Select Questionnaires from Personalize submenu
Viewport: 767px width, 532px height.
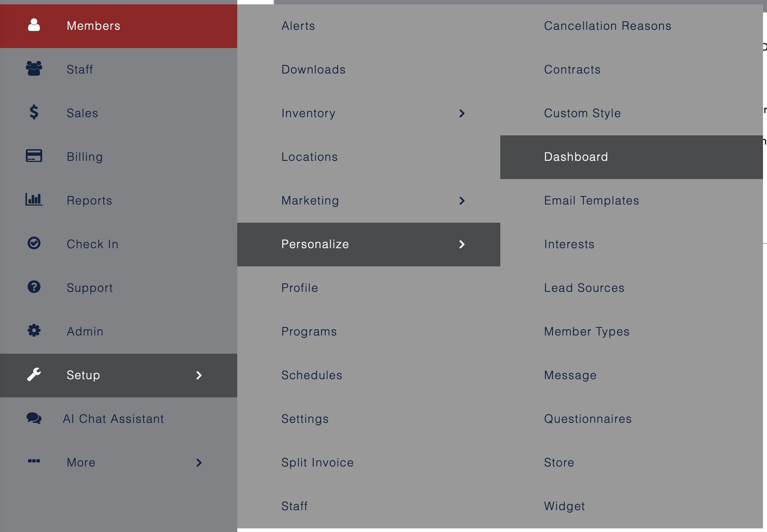(x=588, y=419)
